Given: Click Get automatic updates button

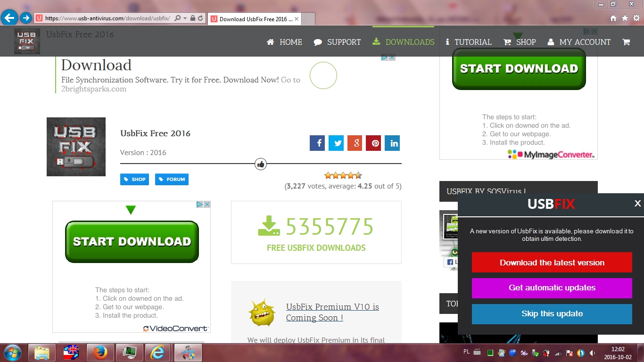Looking at the screenshot, I should click(x=552, y=288).
